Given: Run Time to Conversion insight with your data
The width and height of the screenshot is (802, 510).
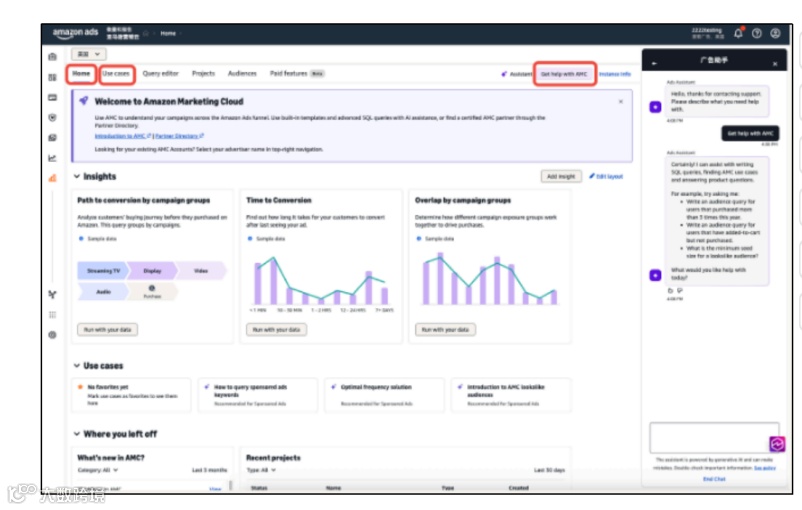Looking at the screenshot, I should [x=276, y=330].
